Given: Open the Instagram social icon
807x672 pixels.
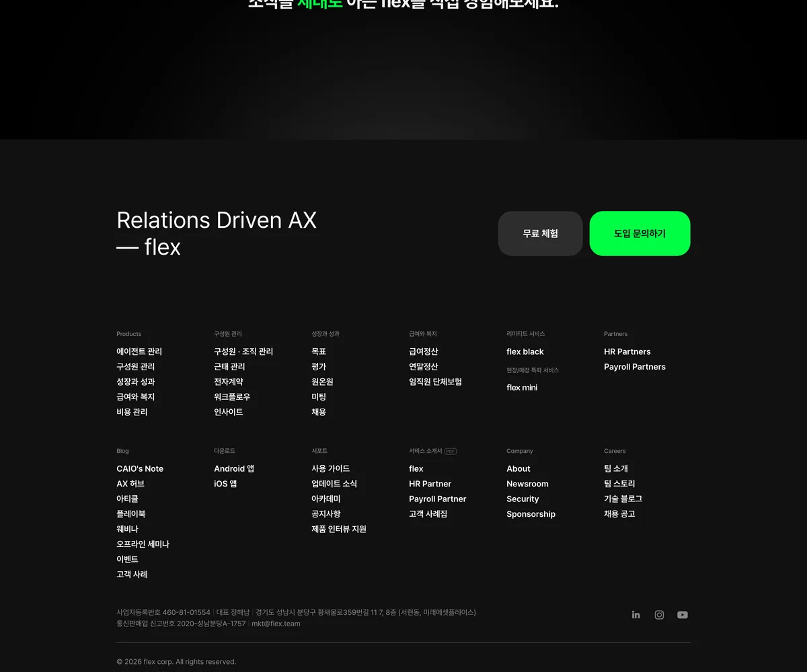Looking at the screenshot, I should coord(659,615).
